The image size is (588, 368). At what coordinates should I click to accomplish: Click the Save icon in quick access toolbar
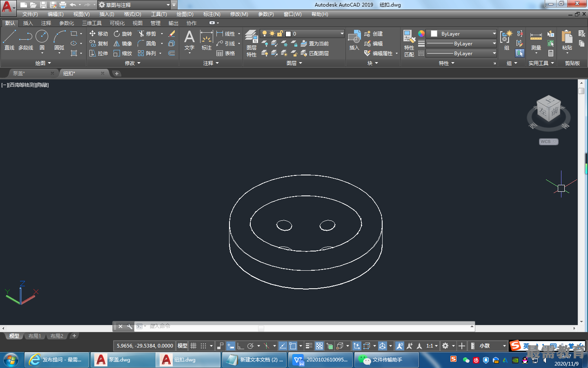coord(43,5)
